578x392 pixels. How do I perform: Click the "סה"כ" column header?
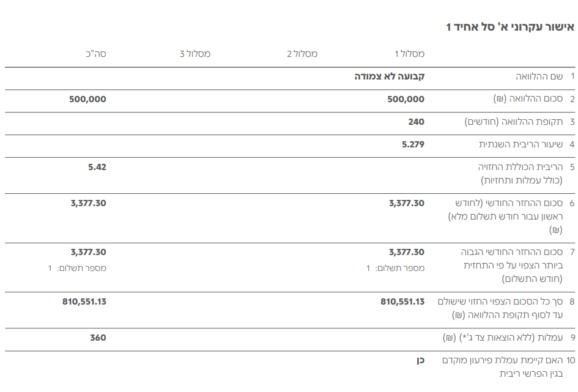pos(95,54)
